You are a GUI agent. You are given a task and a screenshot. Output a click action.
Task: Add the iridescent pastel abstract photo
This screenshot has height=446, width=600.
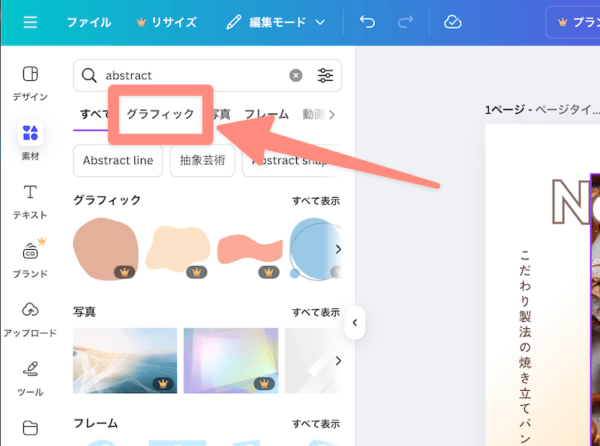(x=231, y=360)
